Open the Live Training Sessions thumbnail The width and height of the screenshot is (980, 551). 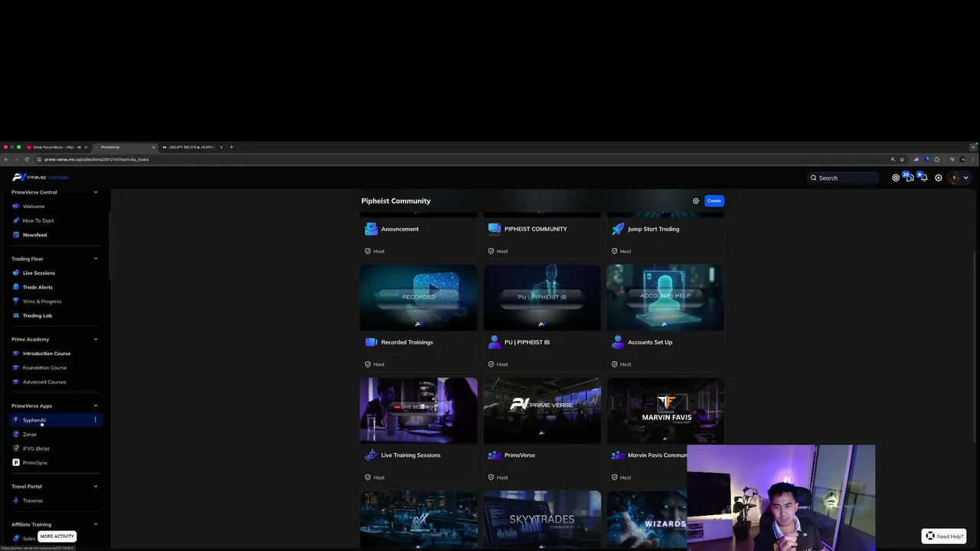click(419, 411)
